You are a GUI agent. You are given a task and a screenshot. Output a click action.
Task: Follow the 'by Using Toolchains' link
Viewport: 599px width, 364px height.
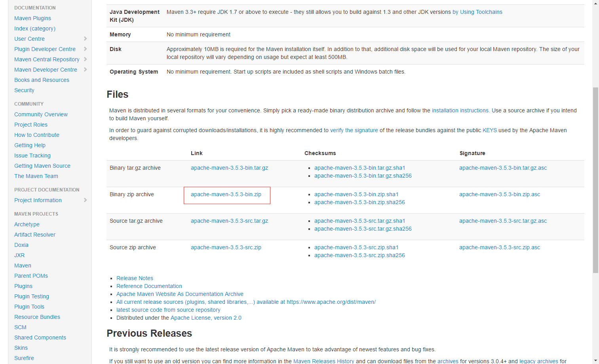pyautogui.click(x=477, y=12)
